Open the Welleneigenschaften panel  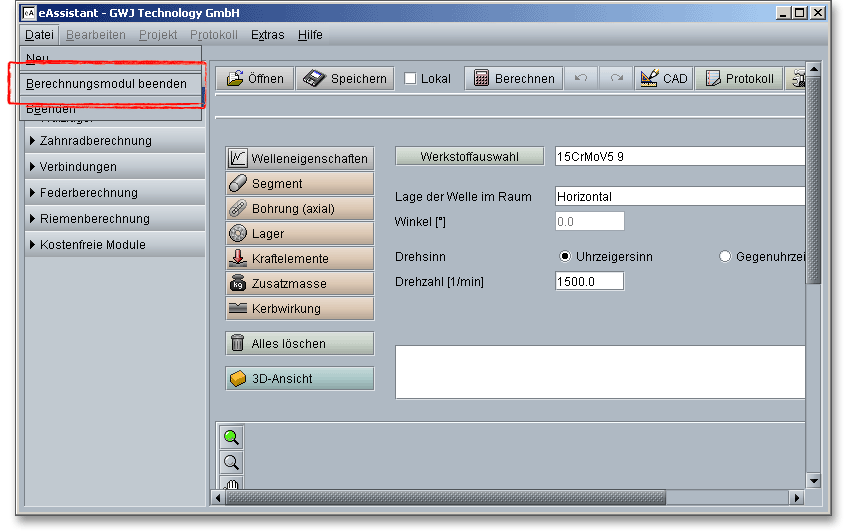pos(299,159)
